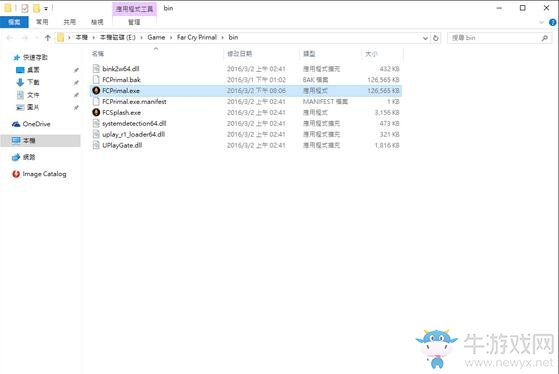559x374 pixels.
Task: Click the search magnifier icon
Action: coord(544,38)
